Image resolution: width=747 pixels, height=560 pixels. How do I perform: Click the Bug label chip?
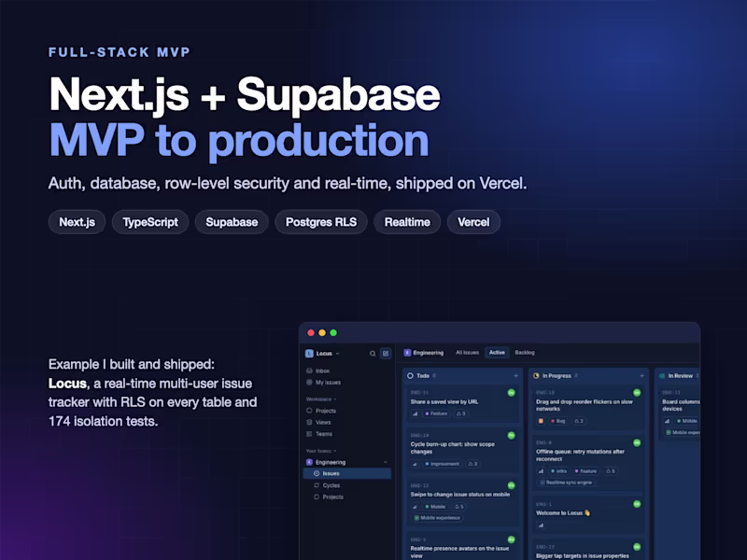(557, 421)
